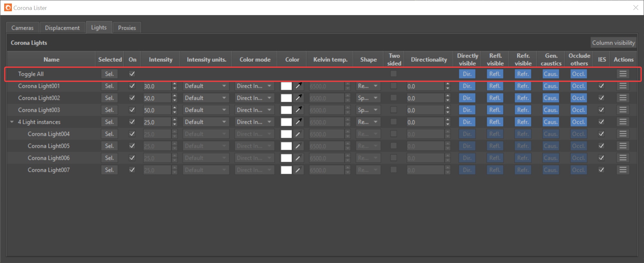Open actions menu for Corona Light002

(x=623, y=98)
